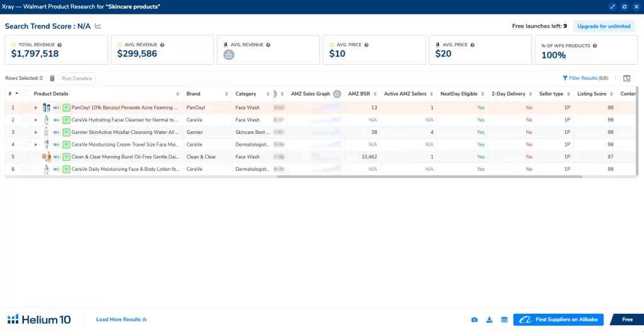Click the expand window icon in title bar

point(613,7)
